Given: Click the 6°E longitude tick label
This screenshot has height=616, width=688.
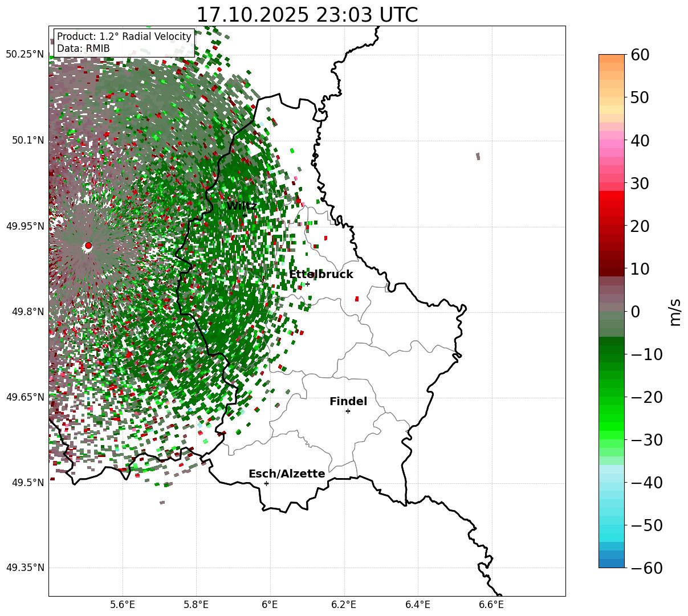Looking at the screenshot, I should (270, 605).
